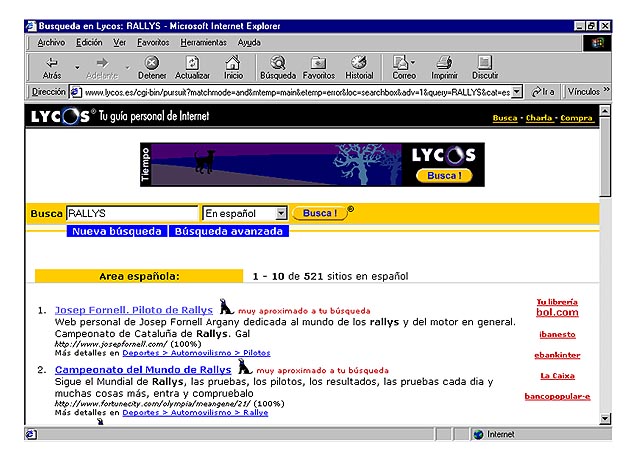Follow the Compra header link
This screenshot has height=456, width=634.
tap(577, 118)
